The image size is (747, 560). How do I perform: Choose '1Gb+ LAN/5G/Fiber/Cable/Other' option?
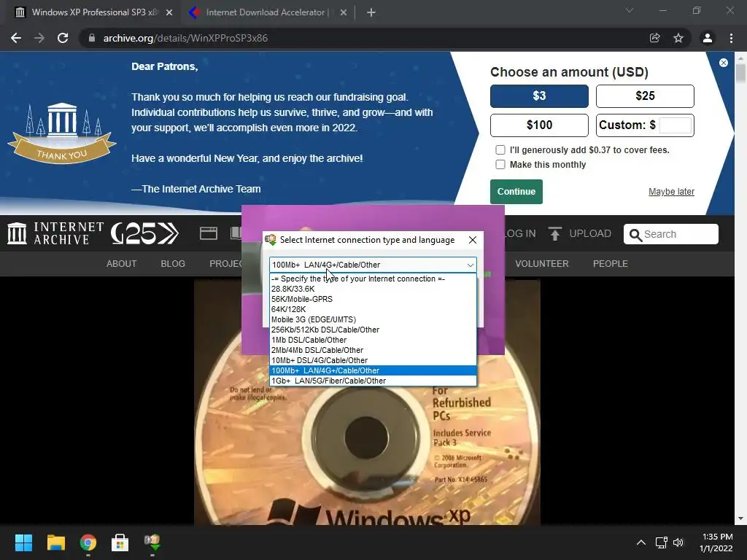(x=373, y=381)
